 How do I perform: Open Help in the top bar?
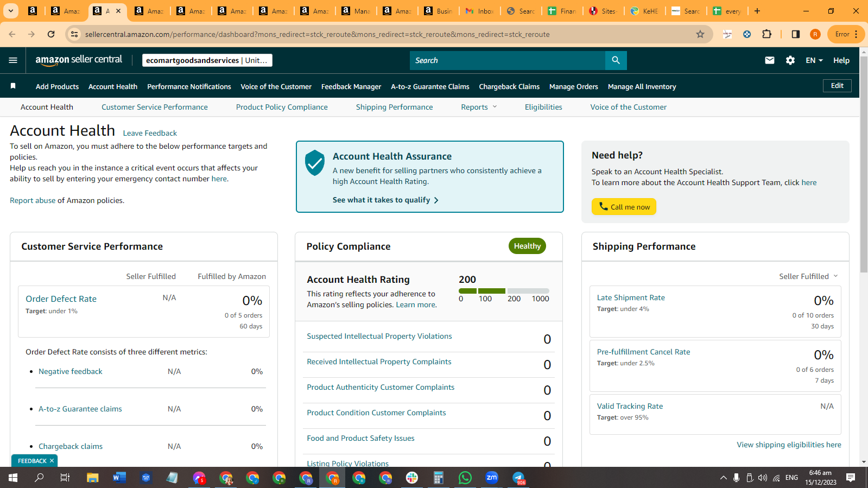coord(841,60)
